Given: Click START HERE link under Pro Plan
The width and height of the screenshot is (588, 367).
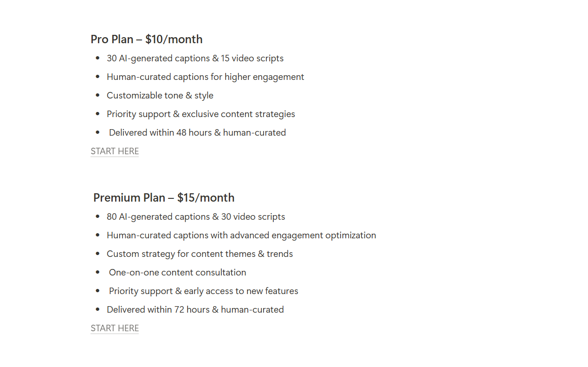Looking at the screenshot, I should [x=115, y=151].
